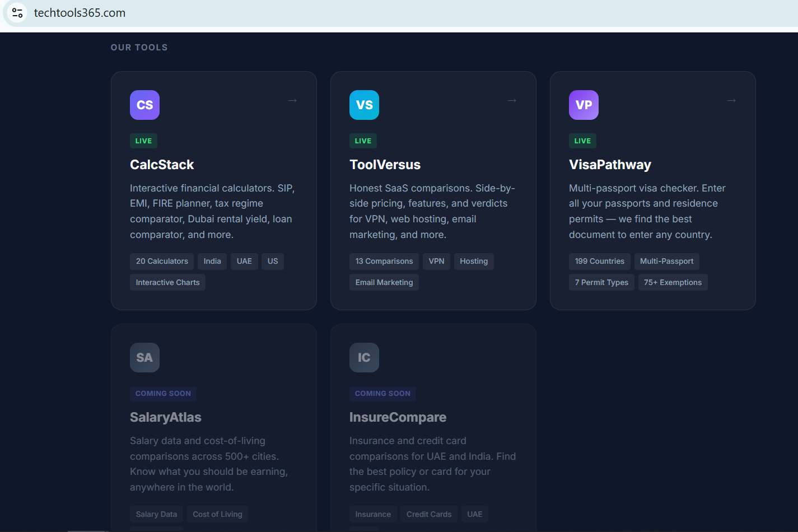Click the SA SalaryAtlas logo icon
The width and height of the screenshot is (798, 532).
click(x=144, y=357)
